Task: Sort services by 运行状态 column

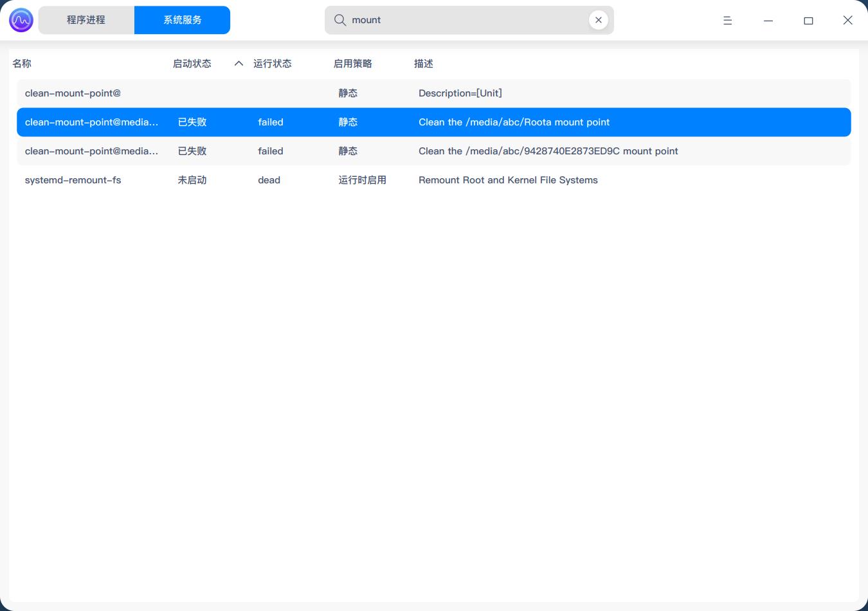Action: (x=273, y=64)
